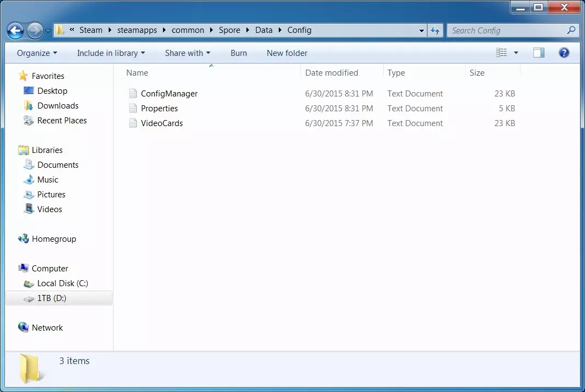Select Computer in the navigation pane
This screenshot has height=392, width=585.
coord(49,269)
